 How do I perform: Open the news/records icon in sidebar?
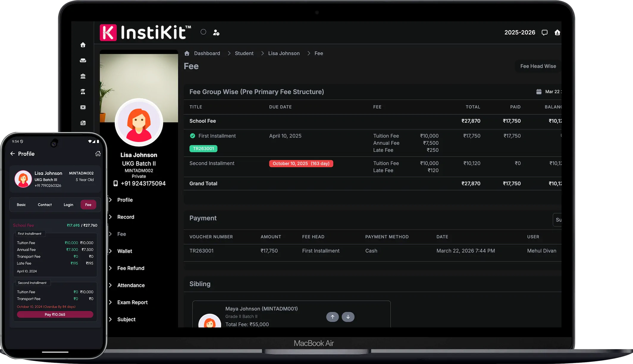coord(83,123)
